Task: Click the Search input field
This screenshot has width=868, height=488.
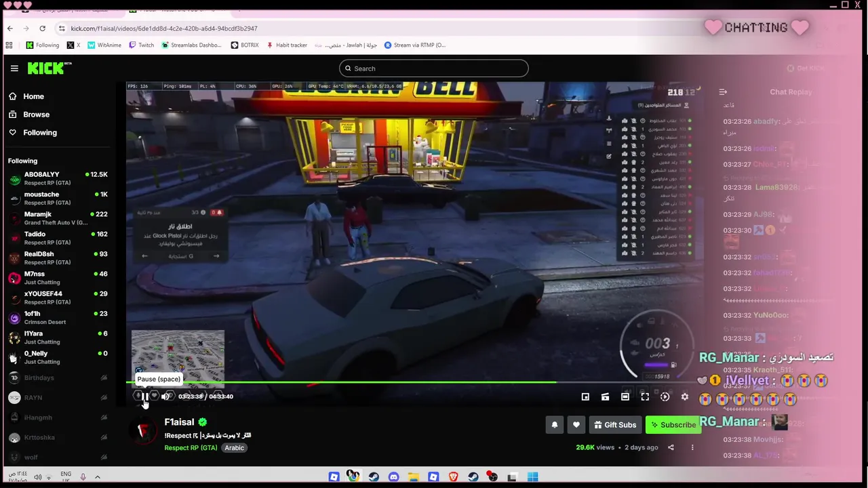Action: point(433,68)
